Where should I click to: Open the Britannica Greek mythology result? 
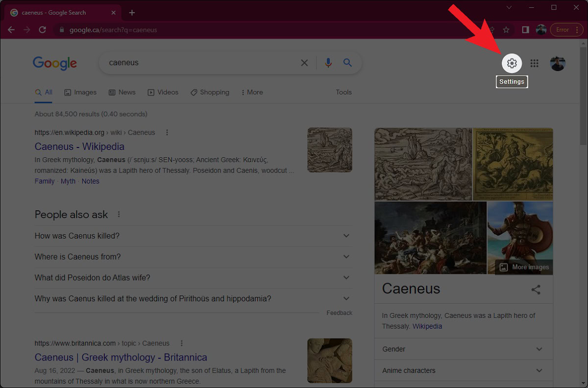pyautogui.click(x=121, y=357)
